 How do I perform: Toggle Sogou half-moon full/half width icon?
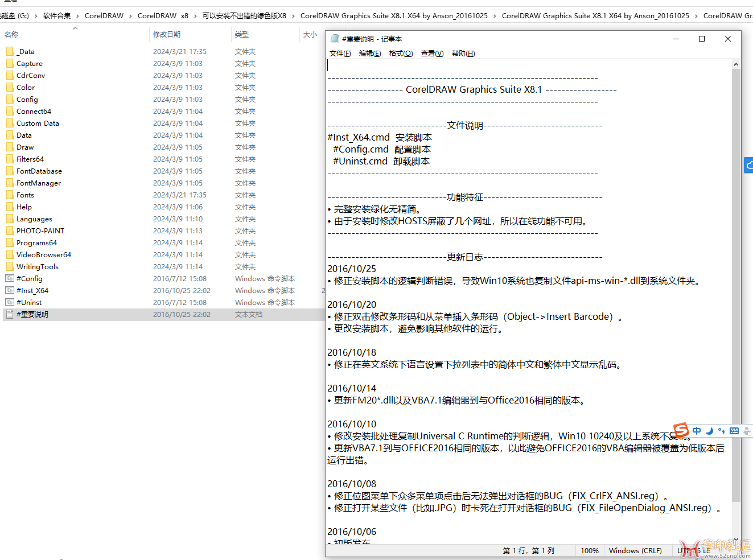[709, 431]
